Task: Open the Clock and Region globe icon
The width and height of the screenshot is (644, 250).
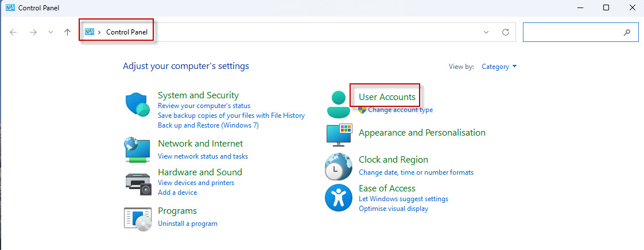Action: tap(339, 167)
